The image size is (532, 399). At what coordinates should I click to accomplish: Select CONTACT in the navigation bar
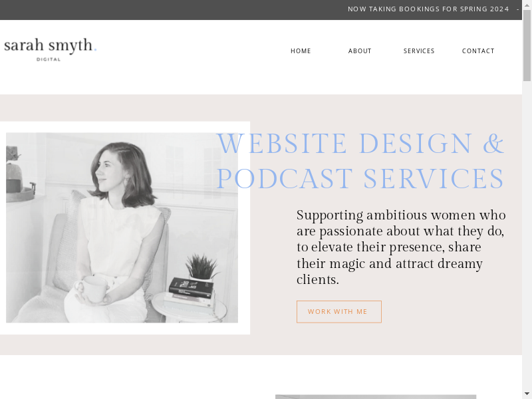[478, 51]
